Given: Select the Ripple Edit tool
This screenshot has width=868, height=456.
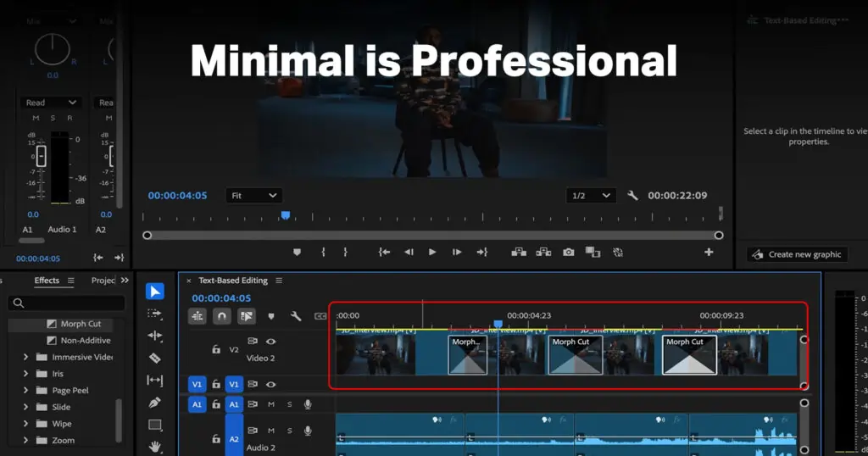Looking at the screenshot, I should pyautogui.click(x=154, y=336).
